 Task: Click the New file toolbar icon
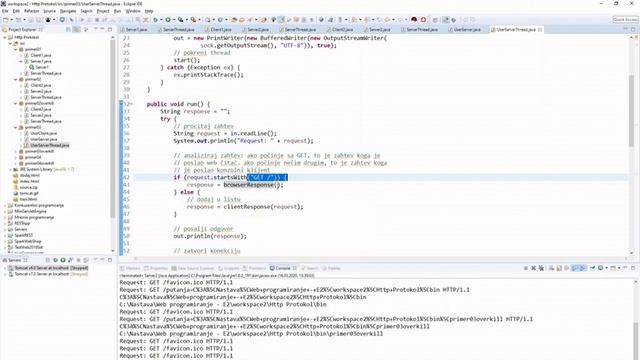[x=6, y=20]
